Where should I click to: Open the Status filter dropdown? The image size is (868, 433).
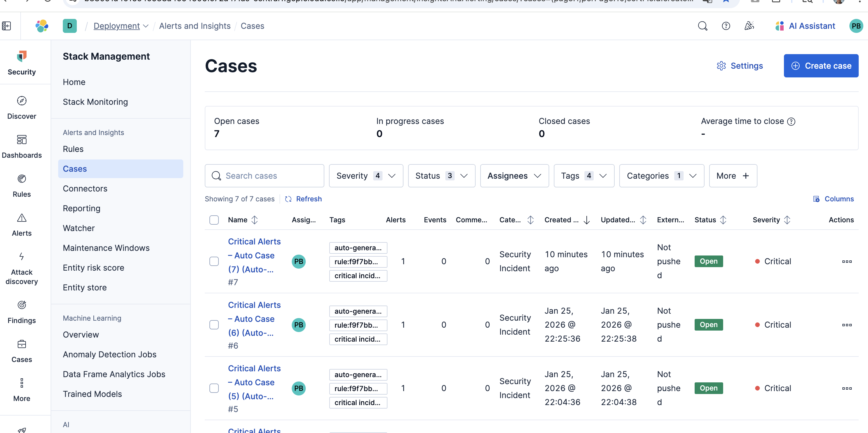pos(441,175)
